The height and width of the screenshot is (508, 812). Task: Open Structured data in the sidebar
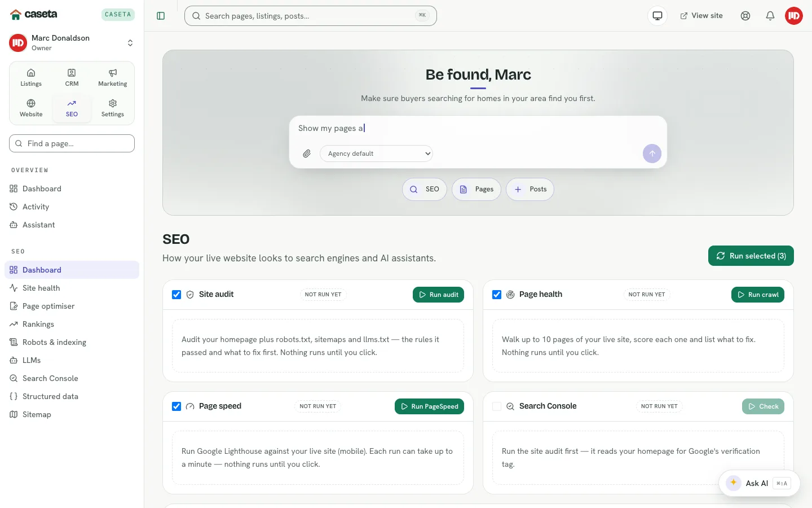coord(72,396)
